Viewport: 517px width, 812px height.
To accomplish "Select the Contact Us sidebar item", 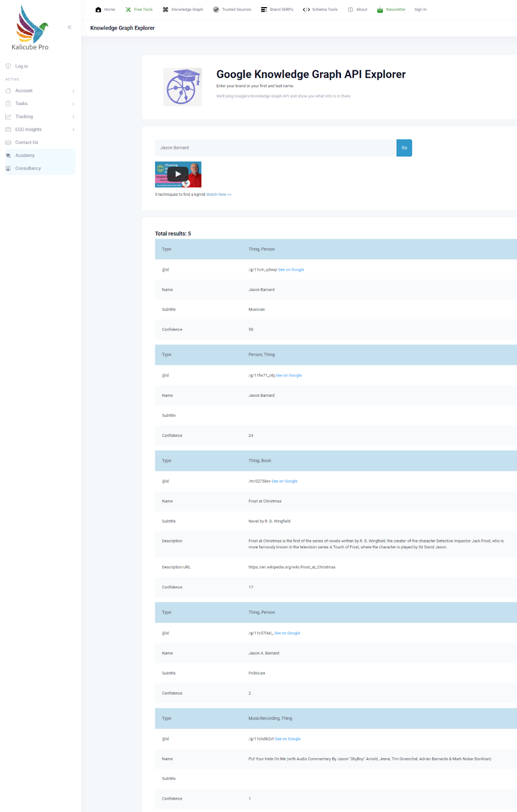I will 26,143.
